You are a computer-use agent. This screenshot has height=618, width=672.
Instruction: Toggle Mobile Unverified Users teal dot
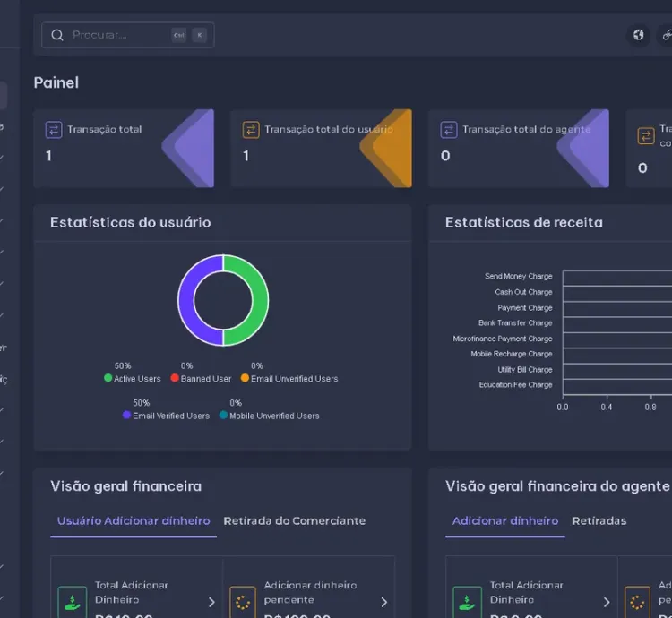pos(223,415)
